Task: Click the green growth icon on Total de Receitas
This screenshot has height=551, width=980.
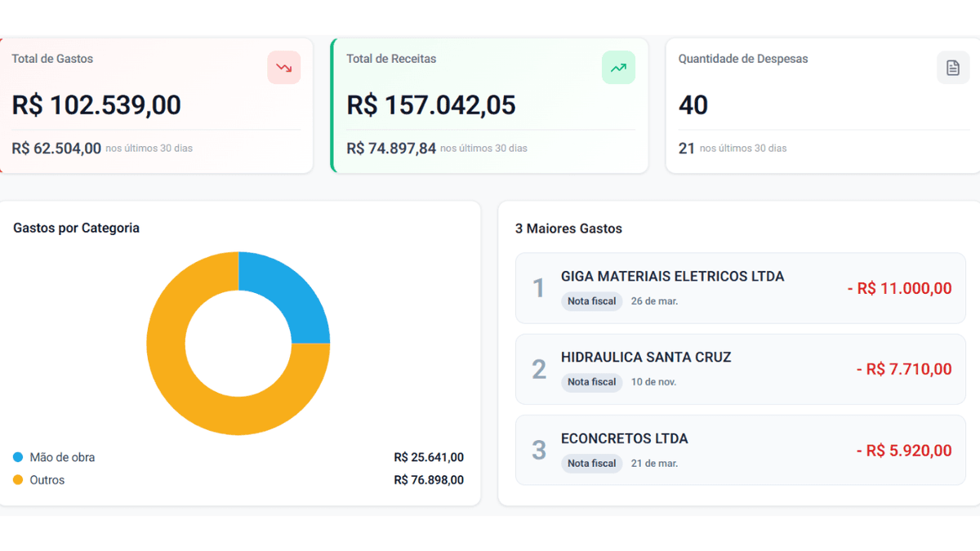Action: pos(618,67)
